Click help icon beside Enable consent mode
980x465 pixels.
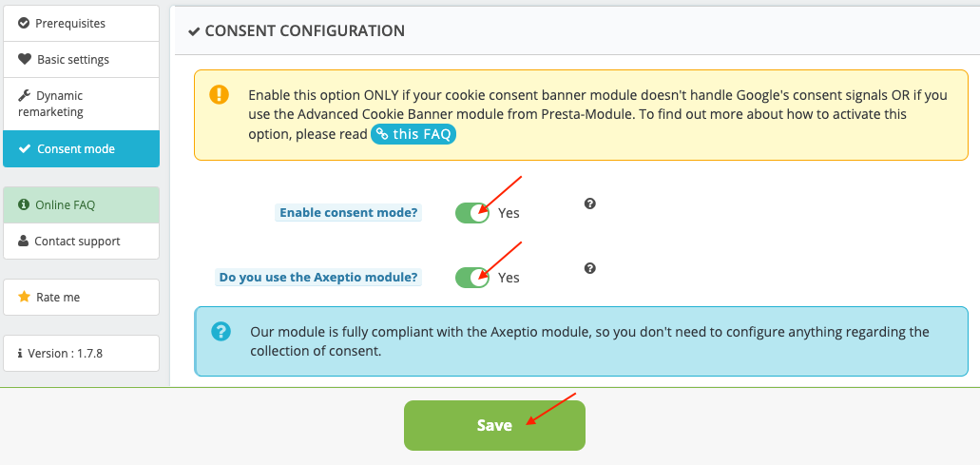pos(590,203)
